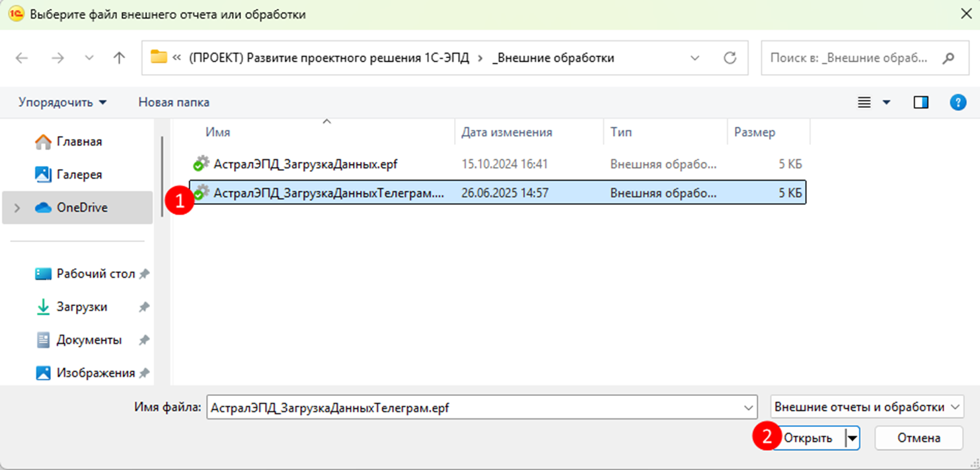The image size is (980, 470).
Task: Click the date 15.10.2024 16:41
Action: pos(504,164)
